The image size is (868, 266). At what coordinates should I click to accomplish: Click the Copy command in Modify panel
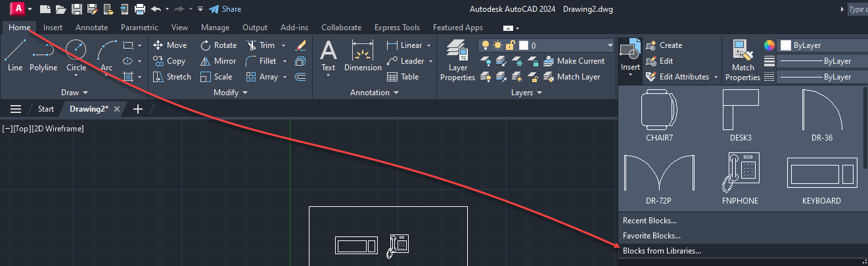(x=170, y=61)
